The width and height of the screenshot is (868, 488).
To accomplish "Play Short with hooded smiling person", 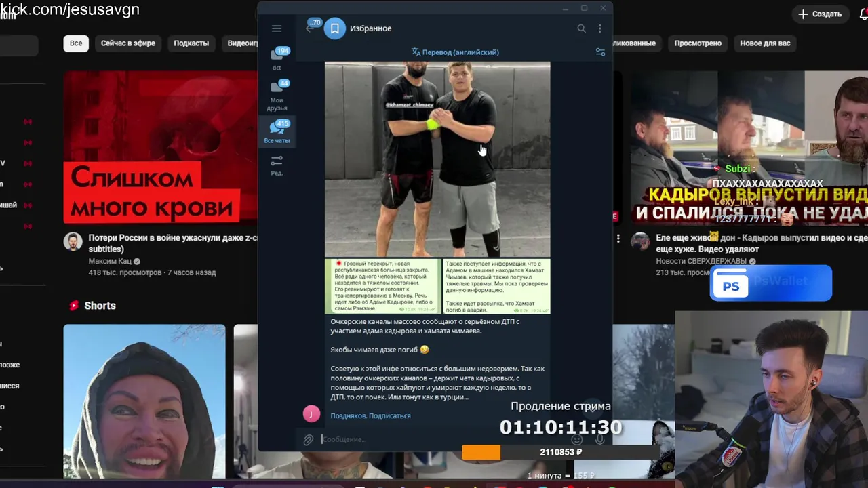I will (x=144, y=401).
